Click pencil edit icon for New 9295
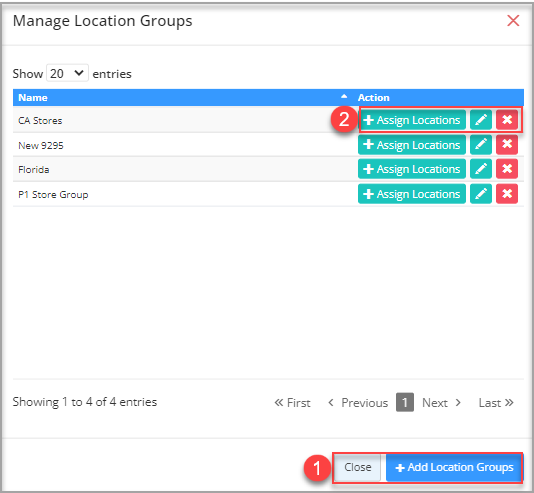The width and height of the screenshot is (534, 493). point(481,145)
